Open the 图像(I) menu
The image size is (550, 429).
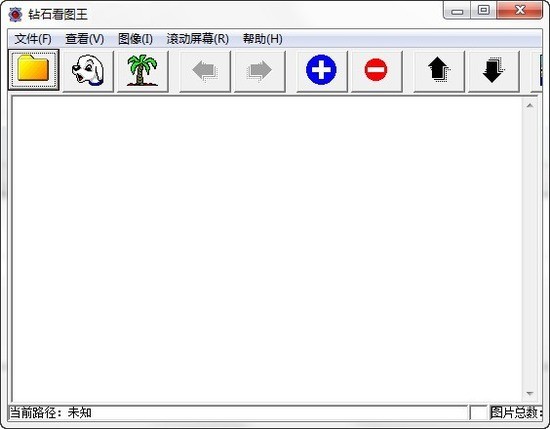135,39
